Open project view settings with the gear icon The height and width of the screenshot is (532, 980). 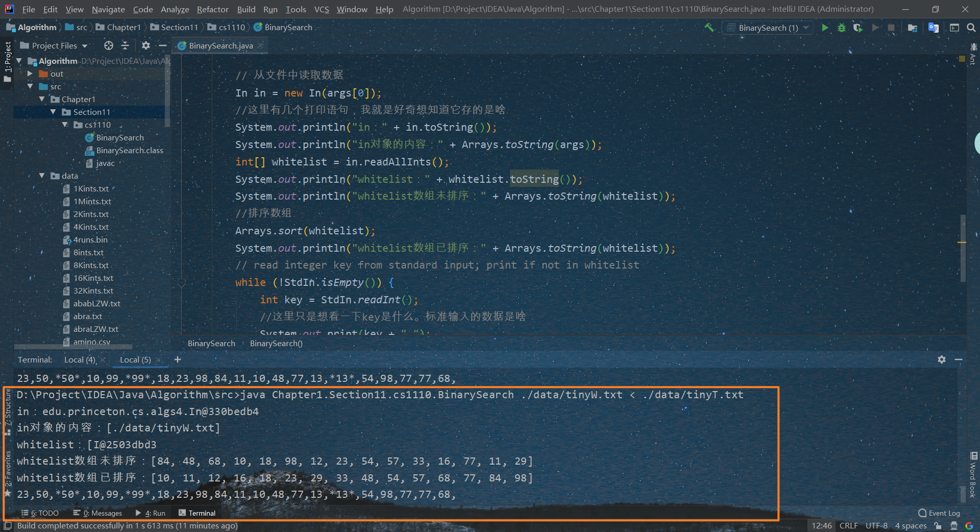[146, 45]
